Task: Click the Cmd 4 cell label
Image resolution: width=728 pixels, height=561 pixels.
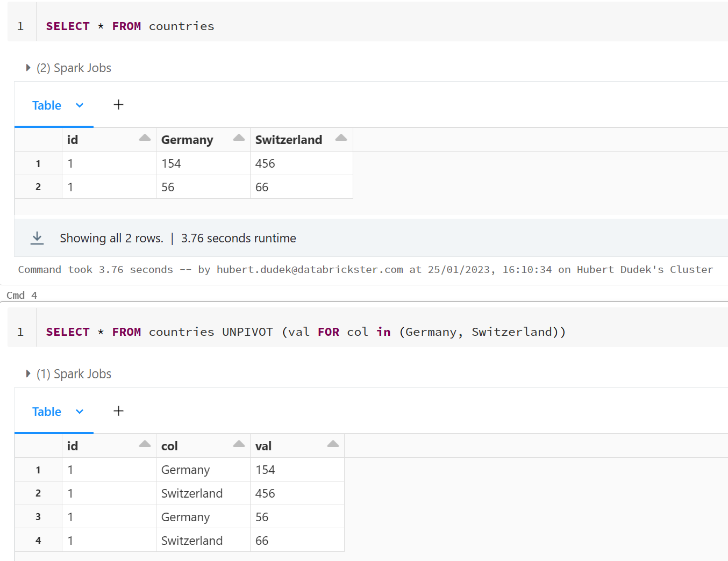Action: (x=22, y=295)
